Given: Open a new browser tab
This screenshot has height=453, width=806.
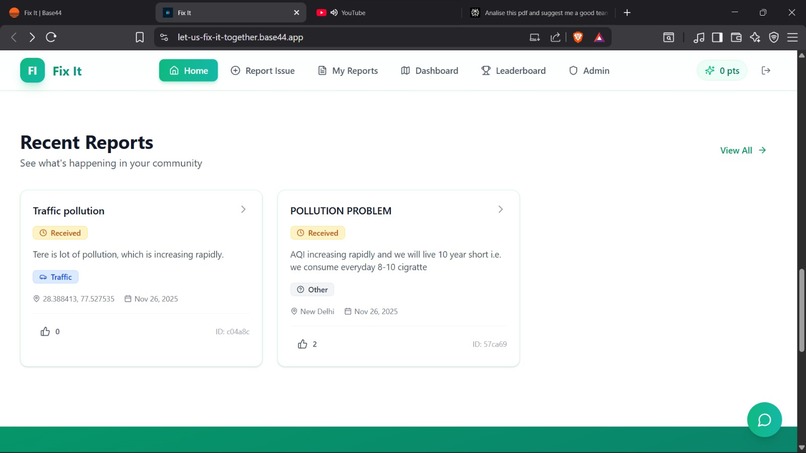Looking at the screenshot, I should click(627, 13).
